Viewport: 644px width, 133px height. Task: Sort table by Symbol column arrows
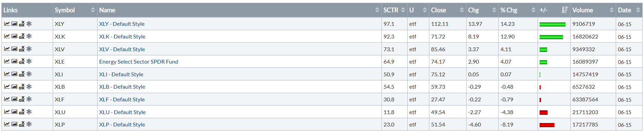pos(93,10)
